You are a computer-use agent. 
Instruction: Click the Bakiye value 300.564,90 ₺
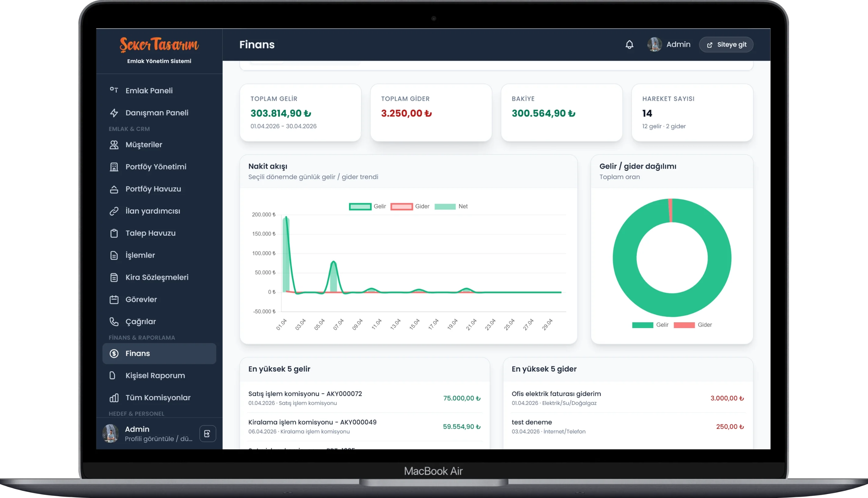543,113
